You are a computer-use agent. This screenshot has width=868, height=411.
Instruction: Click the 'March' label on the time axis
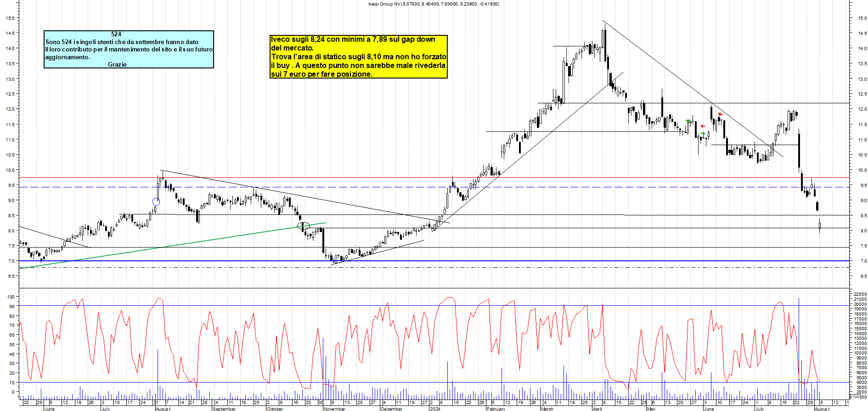pos(547,409)
